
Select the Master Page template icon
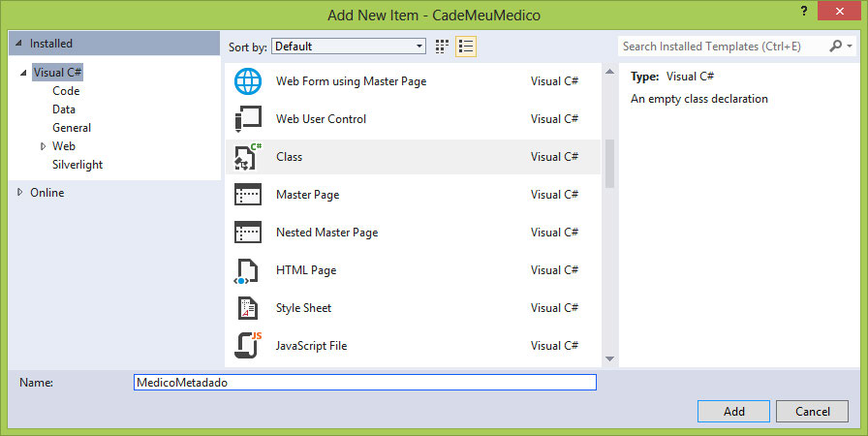click(248, 195)
